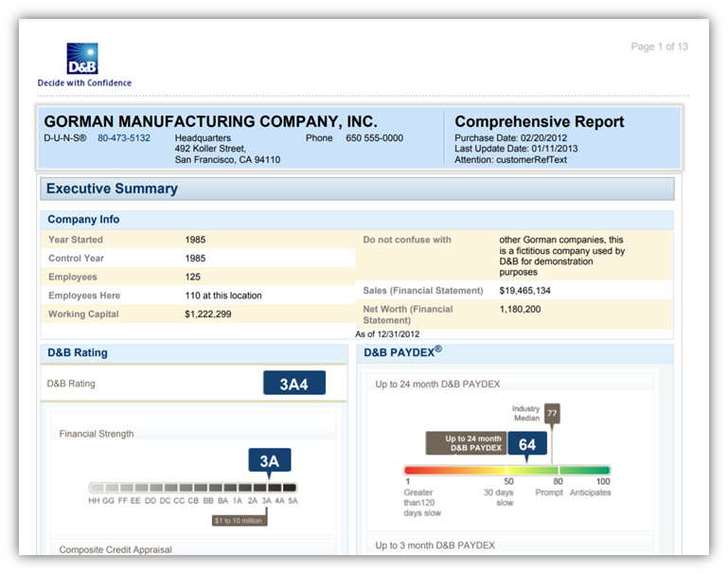The image size is (728, 574).
Task: Click the Control Year value 1985
Action: (195, 259)
